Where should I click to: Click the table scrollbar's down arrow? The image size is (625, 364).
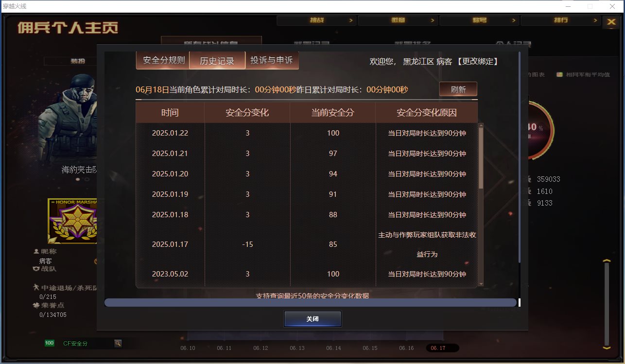coord(481,284)
